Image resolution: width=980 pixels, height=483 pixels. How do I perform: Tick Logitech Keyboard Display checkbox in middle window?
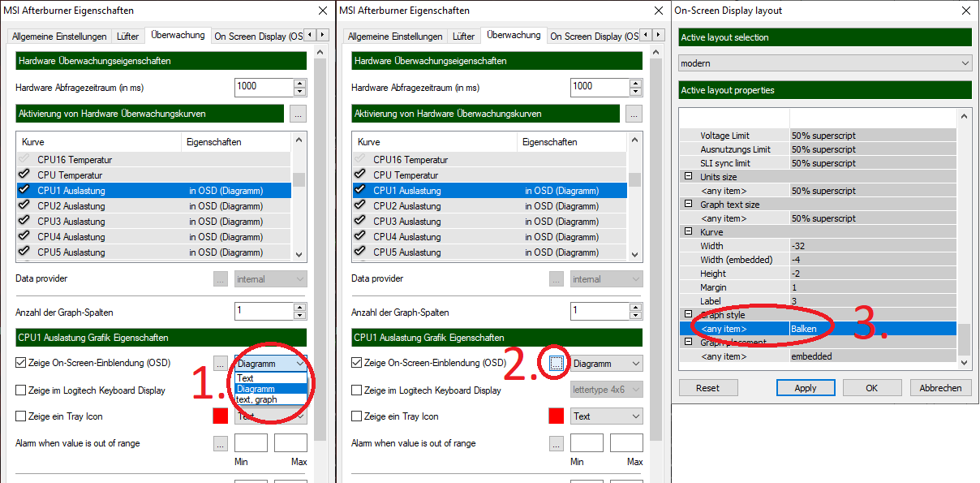(356, 390)
